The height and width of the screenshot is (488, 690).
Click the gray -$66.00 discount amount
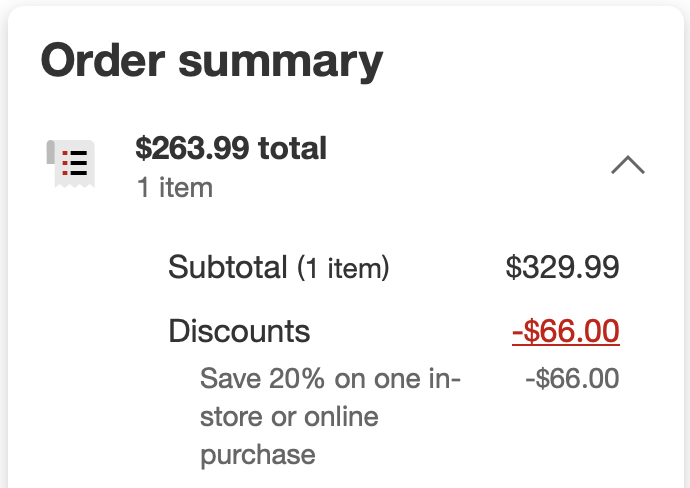[x=572, y=378]
